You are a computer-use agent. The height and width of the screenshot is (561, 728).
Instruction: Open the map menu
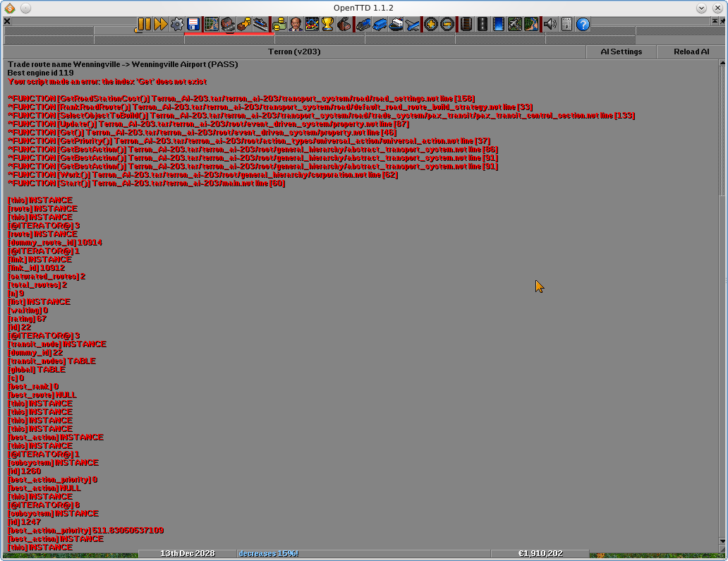(x=211, y=24)
